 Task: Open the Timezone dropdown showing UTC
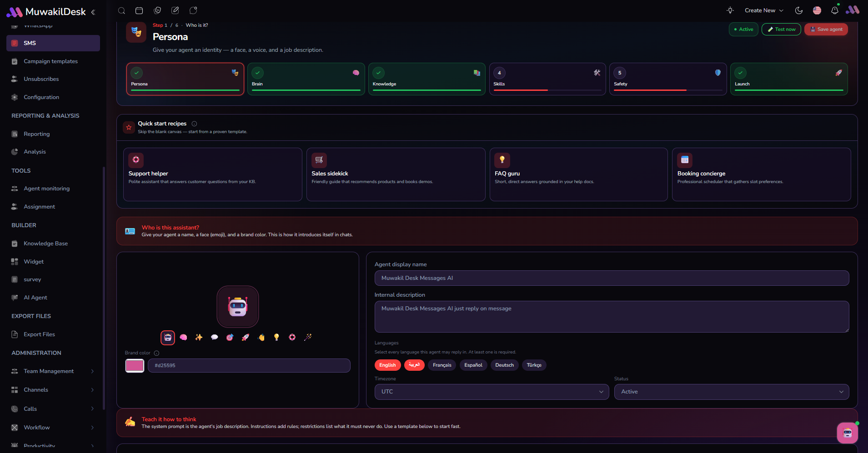point(492,392)
